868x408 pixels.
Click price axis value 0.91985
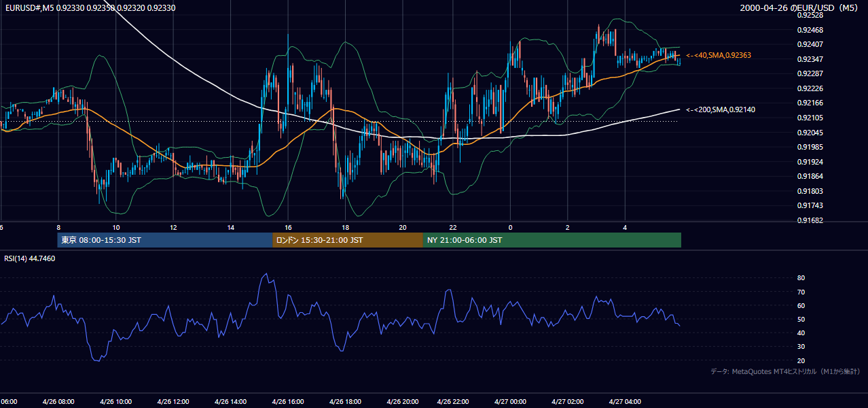811,147
